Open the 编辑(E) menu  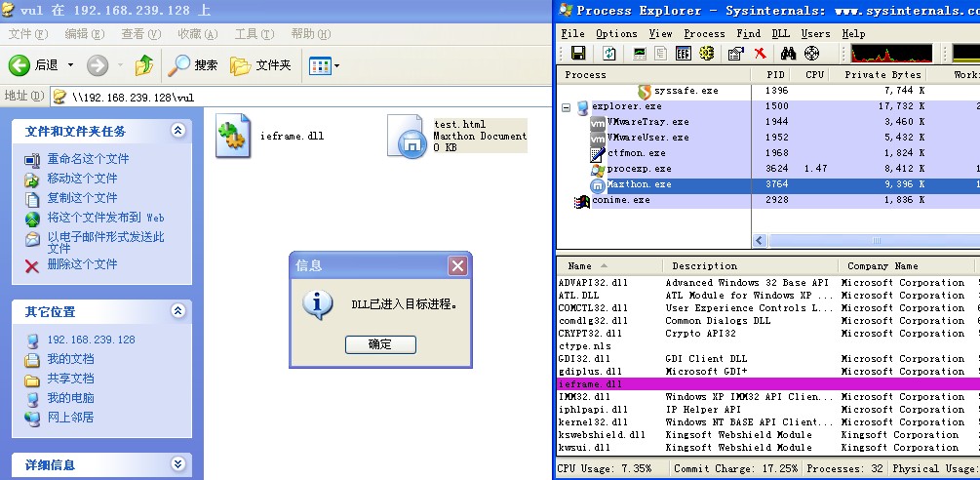(85, 34)
